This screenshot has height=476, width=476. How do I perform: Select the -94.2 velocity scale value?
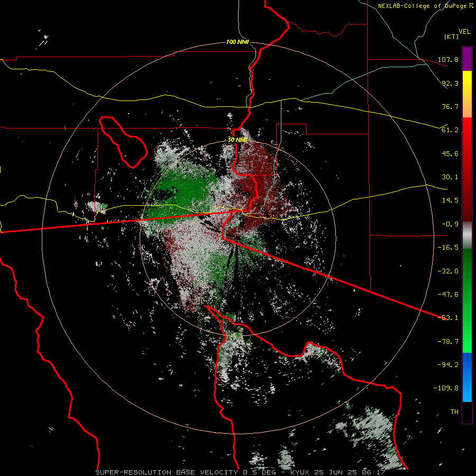(448, 365)
